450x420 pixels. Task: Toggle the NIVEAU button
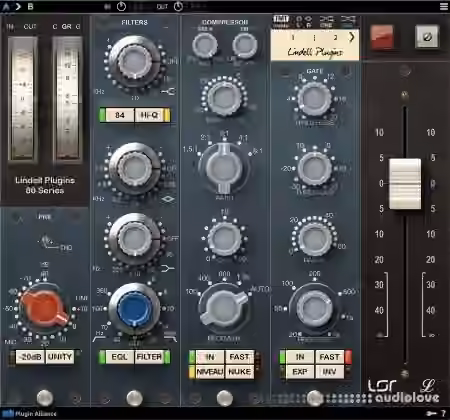(210, 372)
